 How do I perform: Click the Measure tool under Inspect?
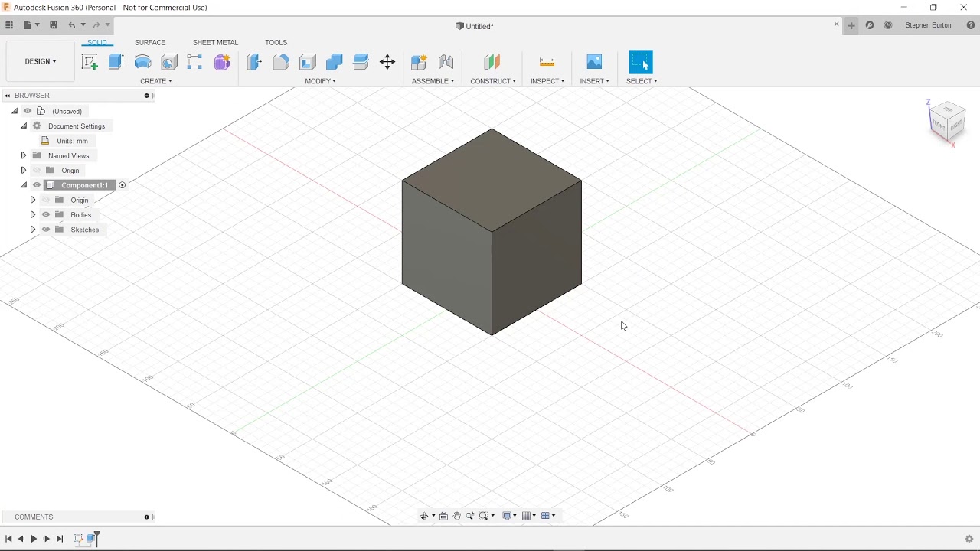click(x=547, y=62)
